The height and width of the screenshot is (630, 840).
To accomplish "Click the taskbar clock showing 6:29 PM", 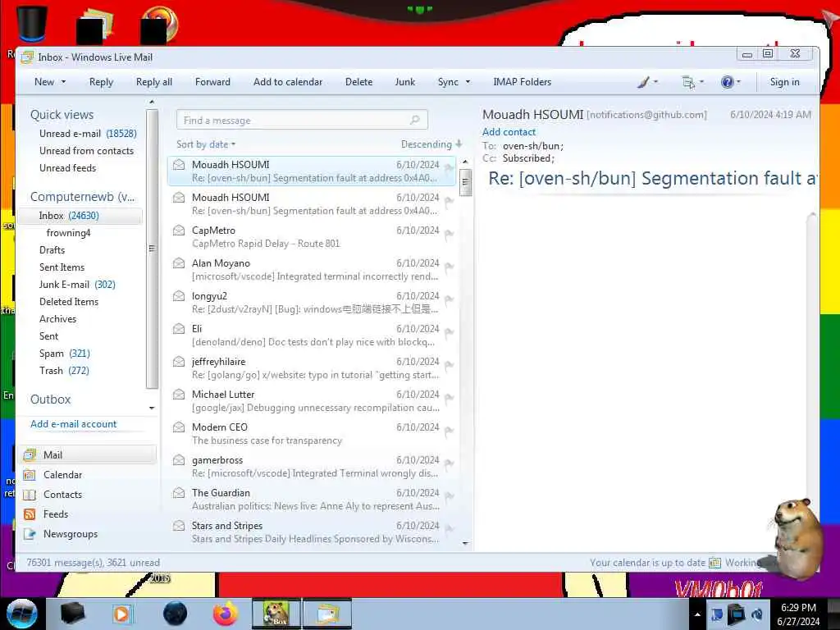I will [x=798, y=614].
